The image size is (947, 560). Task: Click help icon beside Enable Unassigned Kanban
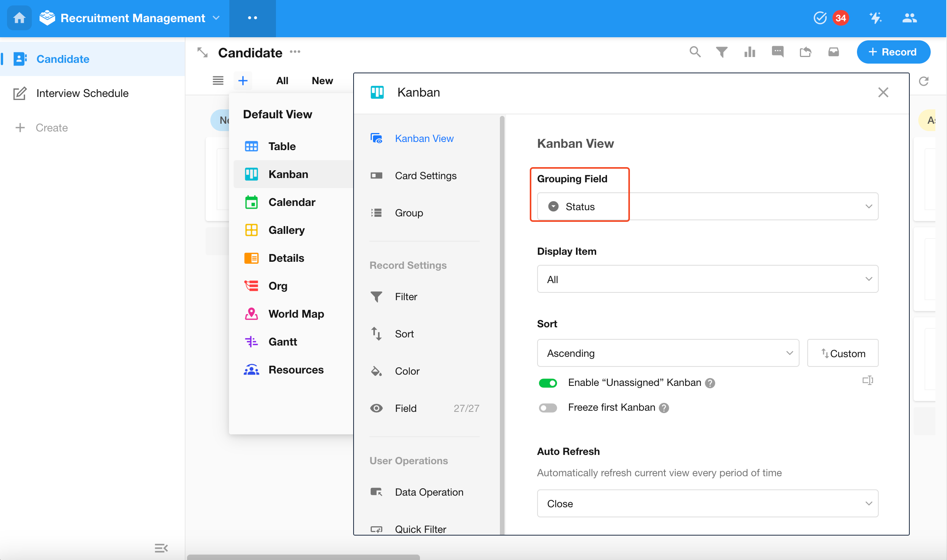pos(710,383)
